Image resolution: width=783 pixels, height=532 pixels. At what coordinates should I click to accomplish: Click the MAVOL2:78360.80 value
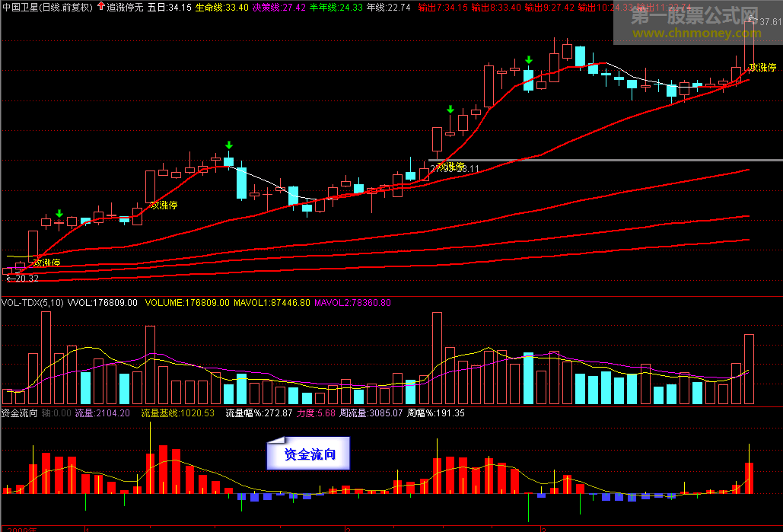(x=352, y=303)
